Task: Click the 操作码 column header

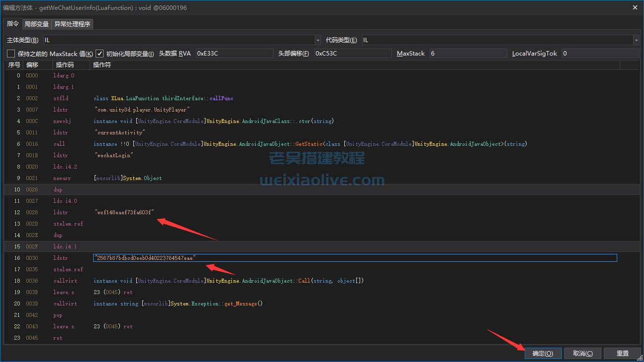Action: [65, 65]
